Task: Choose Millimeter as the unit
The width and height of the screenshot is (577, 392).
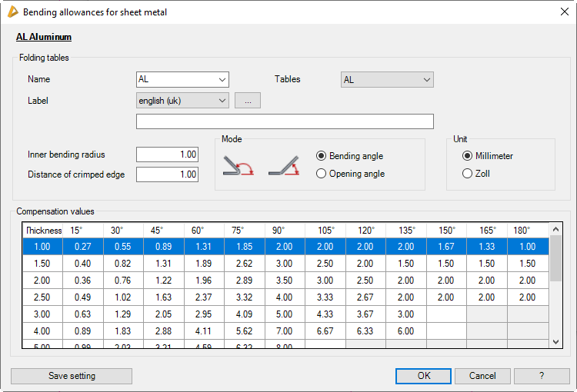Action: [x=467, y=156]
